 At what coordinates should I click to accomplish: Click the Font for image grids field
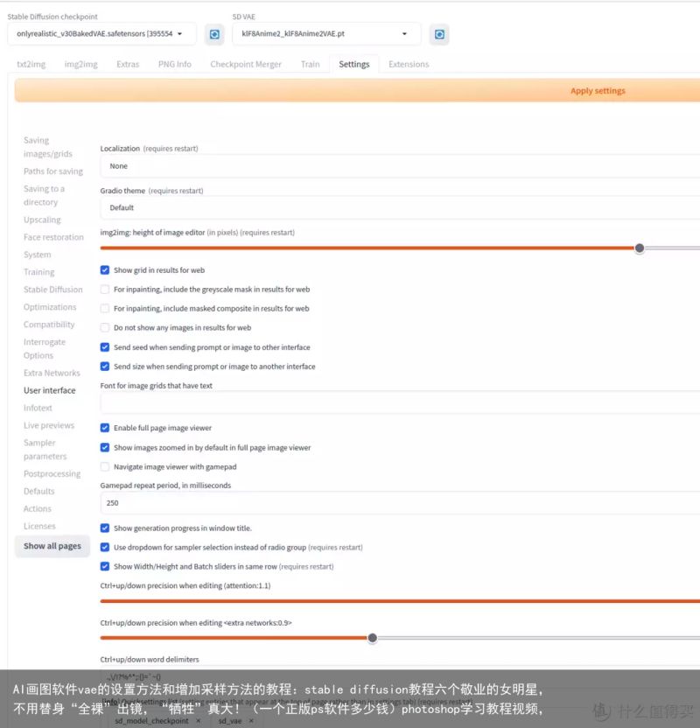coord(400,403)
